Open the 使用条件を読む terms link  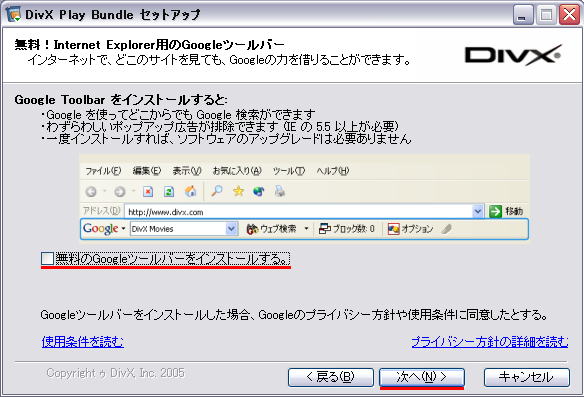coord(83,342)
